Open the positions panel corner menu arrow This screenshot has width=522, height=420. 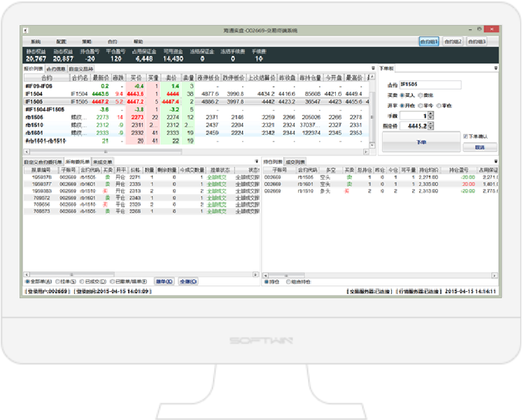496,161
